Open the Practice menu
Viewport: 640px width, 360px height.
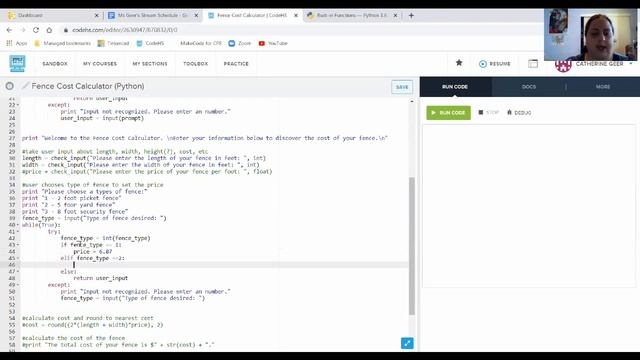[x=236, y=64]
